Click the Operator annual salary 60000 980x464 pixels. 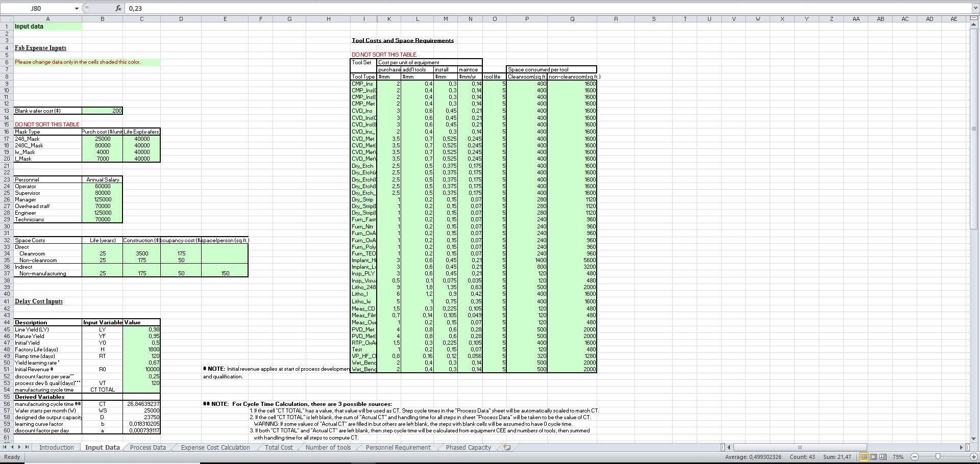(x=102, y=186)
